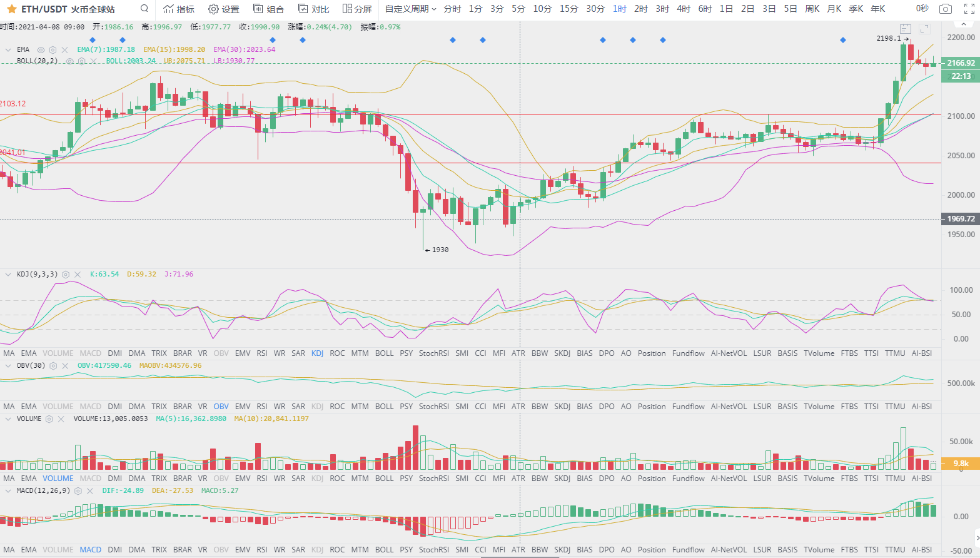
Task: Open the 设置 settings gear
Action: point(224,9)
